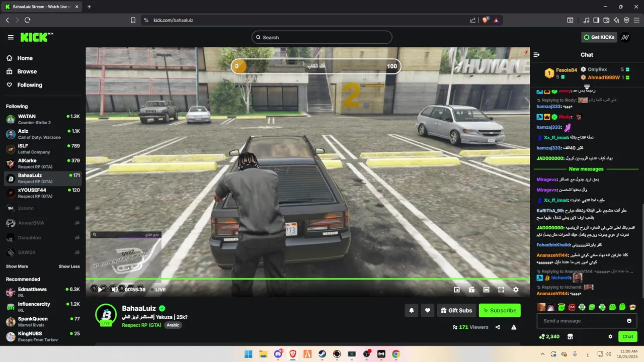Insert the angry red face emote

(572, 307)
